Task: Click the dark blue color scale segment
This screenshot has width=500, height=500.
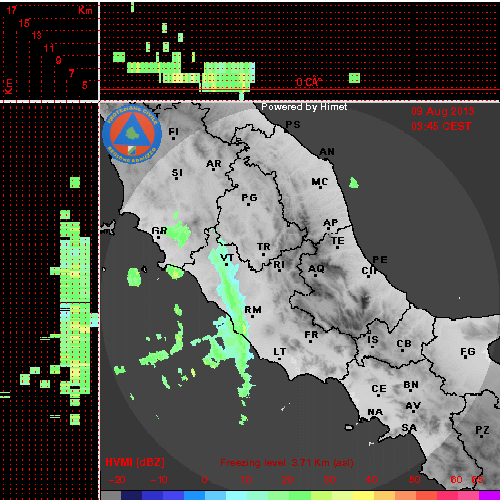Action: tap(132, 495)
